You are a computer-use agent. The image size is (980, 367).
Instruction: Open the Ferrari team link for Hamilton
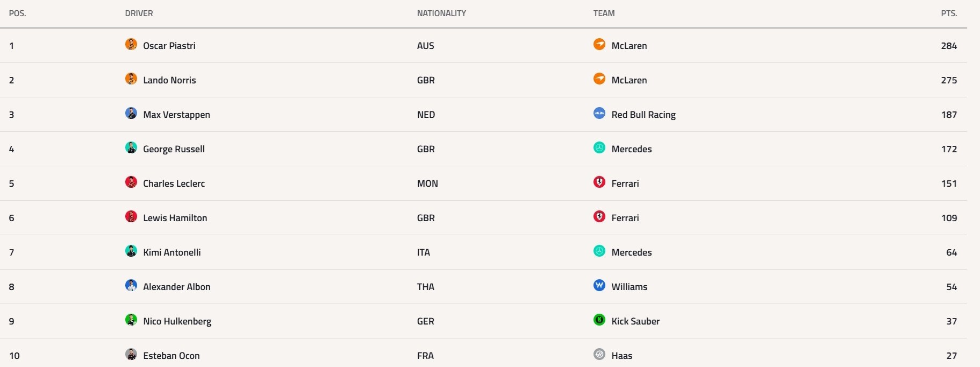click(625, 218)
